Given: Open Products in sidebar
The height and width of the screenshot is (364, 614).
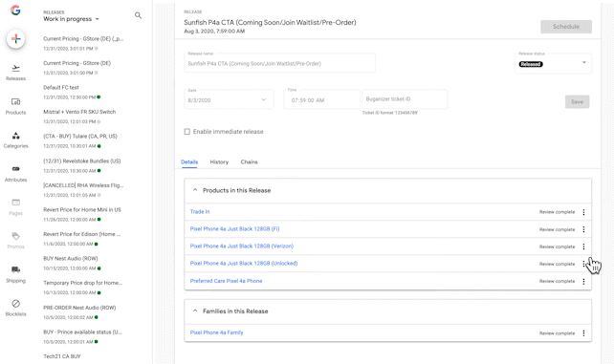Looking at the screenshot, I should [15, 106].
